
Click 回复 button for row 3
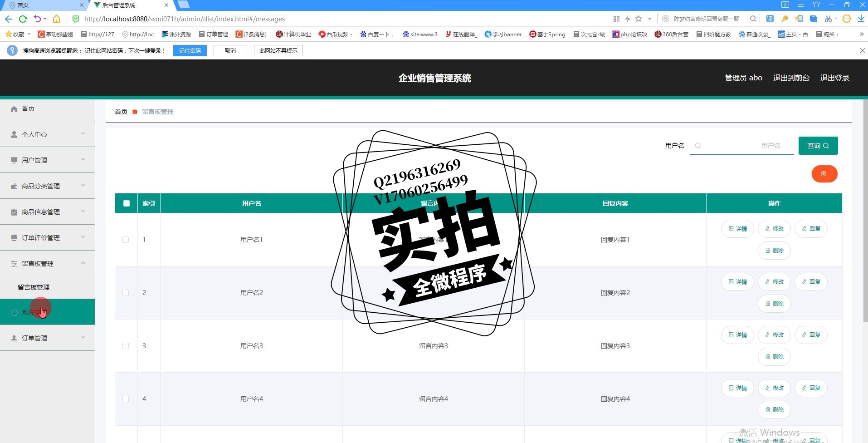click(x=811, y=335)
